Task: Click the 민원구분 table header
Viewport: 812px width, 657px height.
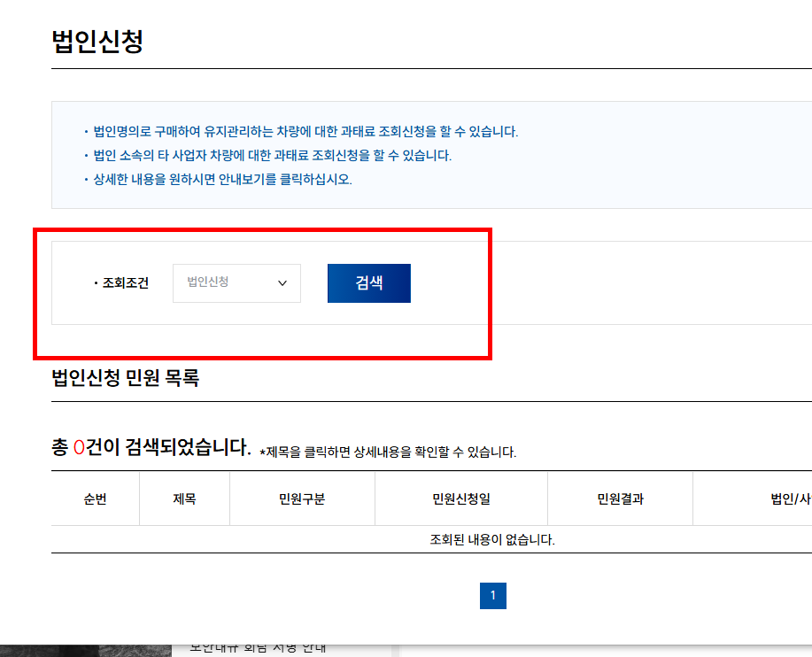Action: 302,499
